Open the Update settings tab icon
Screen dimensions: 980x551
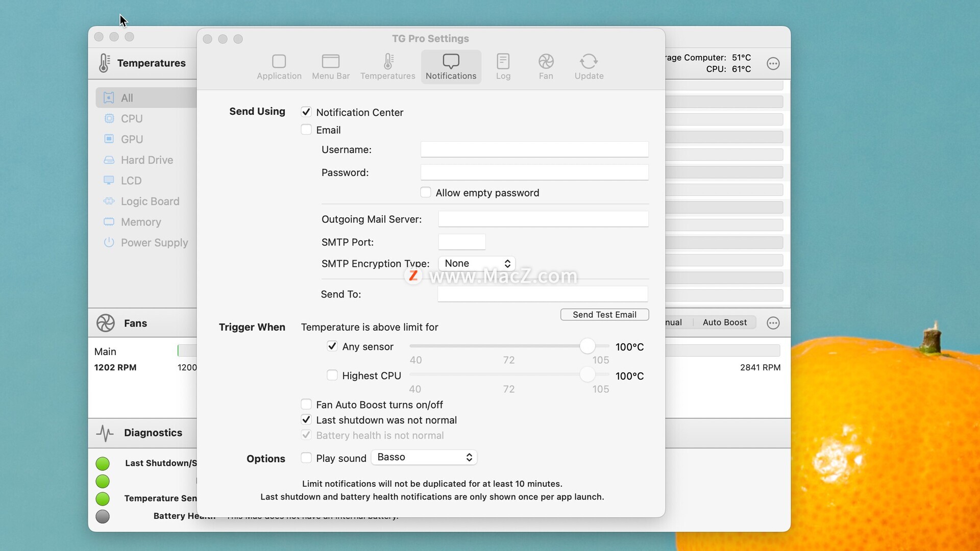tap(589, 62)
